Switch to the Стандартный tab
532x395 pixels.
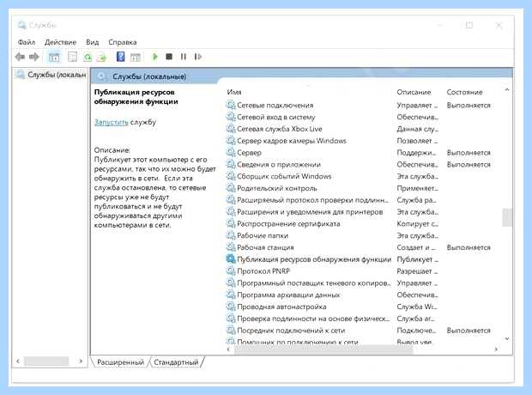(x=176, y=362)
